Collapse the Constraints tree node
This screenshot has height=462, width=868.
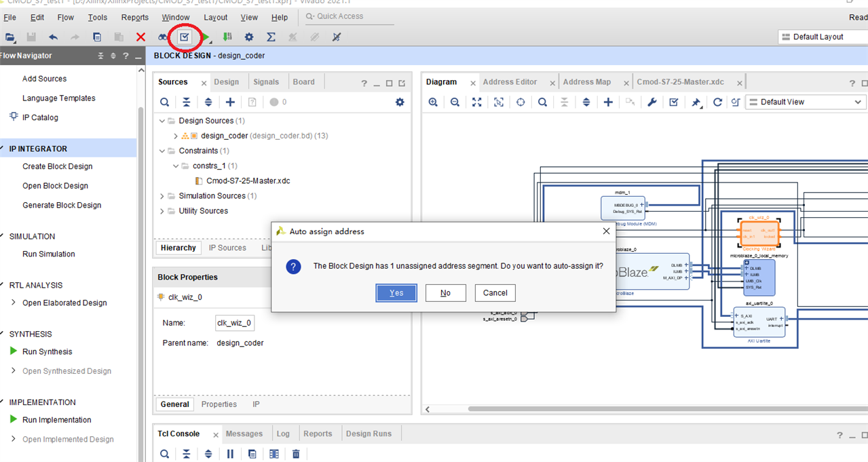162,151
